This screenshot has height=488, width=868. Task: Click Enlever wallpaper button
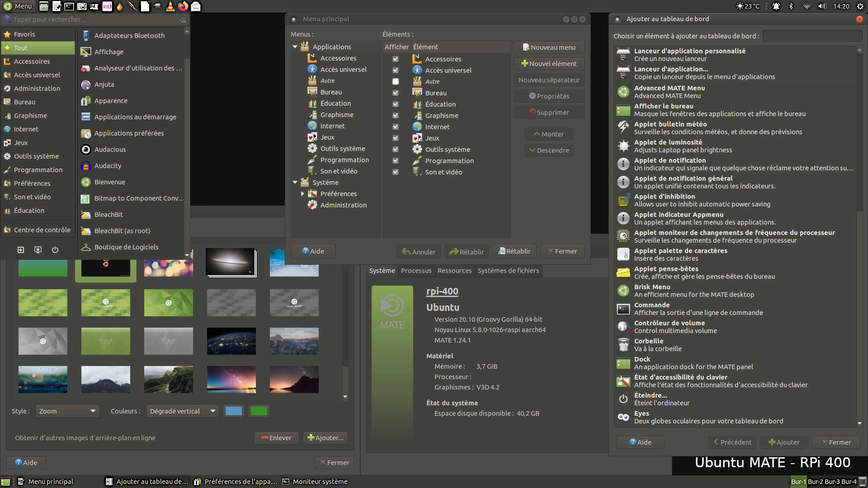[276, 438]
